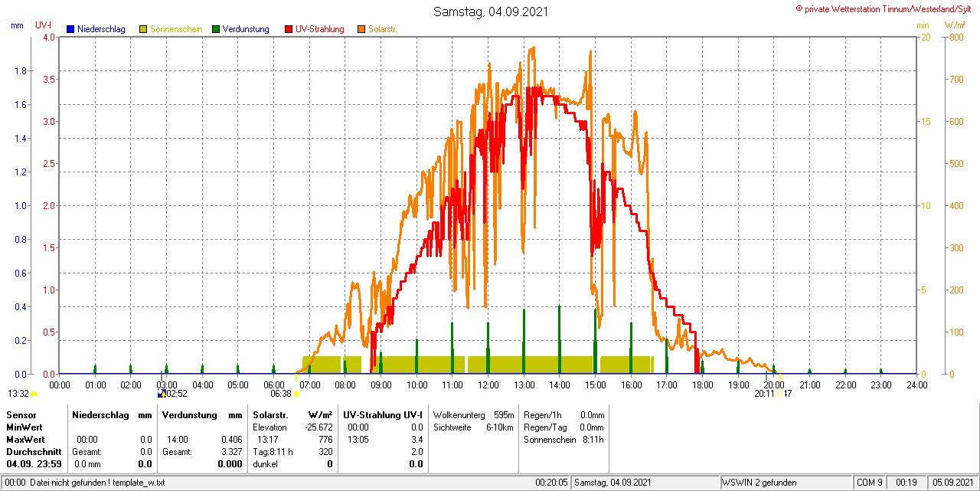Click the moonrise icon next to 13:32

point(34,394)
